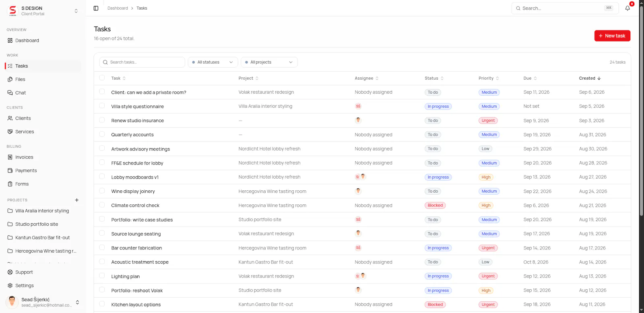Sort by Created column
The image size is (644, 313).
click(x=590, y=78)
